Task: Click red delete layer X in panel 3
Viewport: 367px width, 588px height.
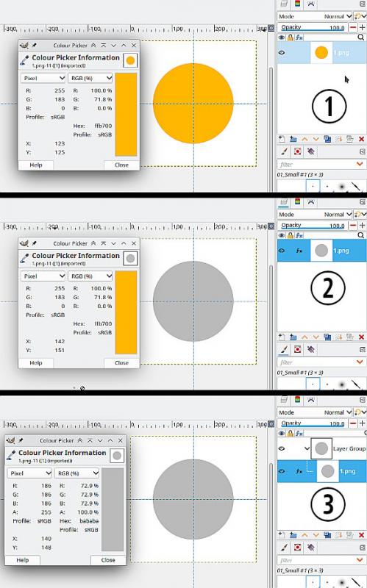Action: (x=361, y=535)
